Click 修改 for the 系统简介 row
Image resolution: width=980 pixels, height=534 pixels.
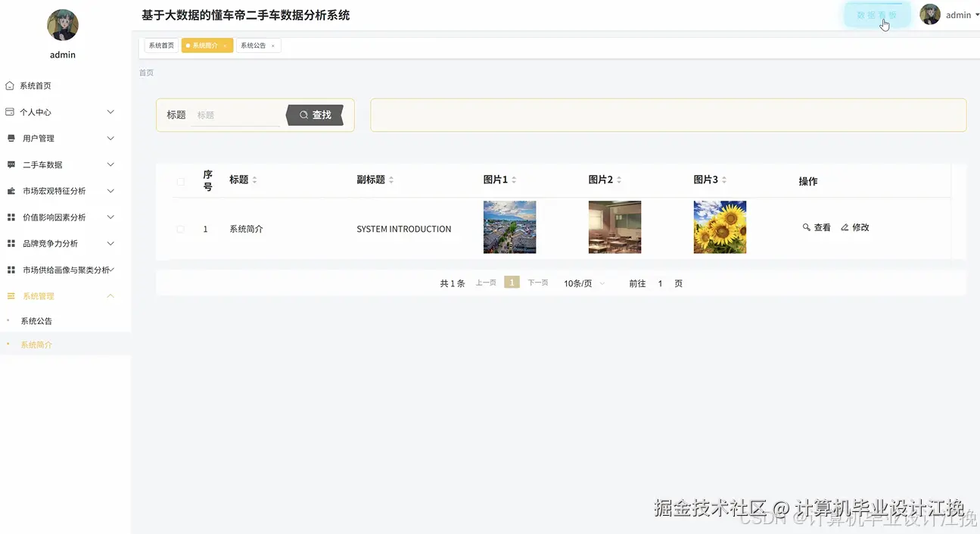coord(855,227)
